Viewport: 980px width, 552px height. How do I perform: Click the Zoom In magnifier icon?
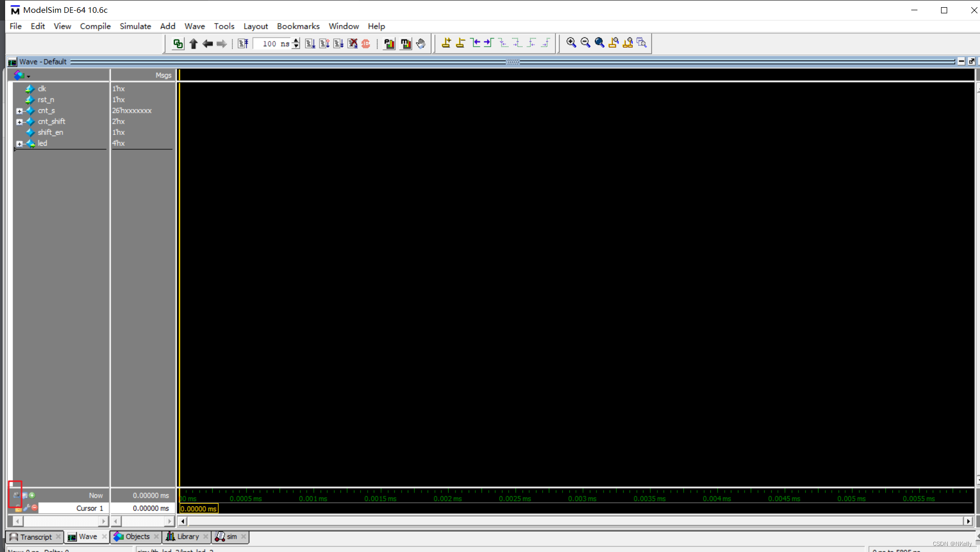[571, 43]
